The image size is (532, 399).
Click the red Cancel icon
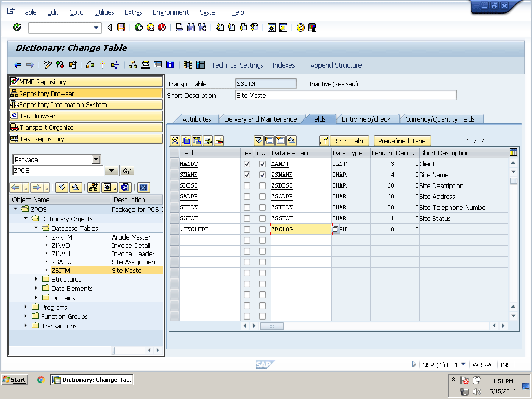162,28
